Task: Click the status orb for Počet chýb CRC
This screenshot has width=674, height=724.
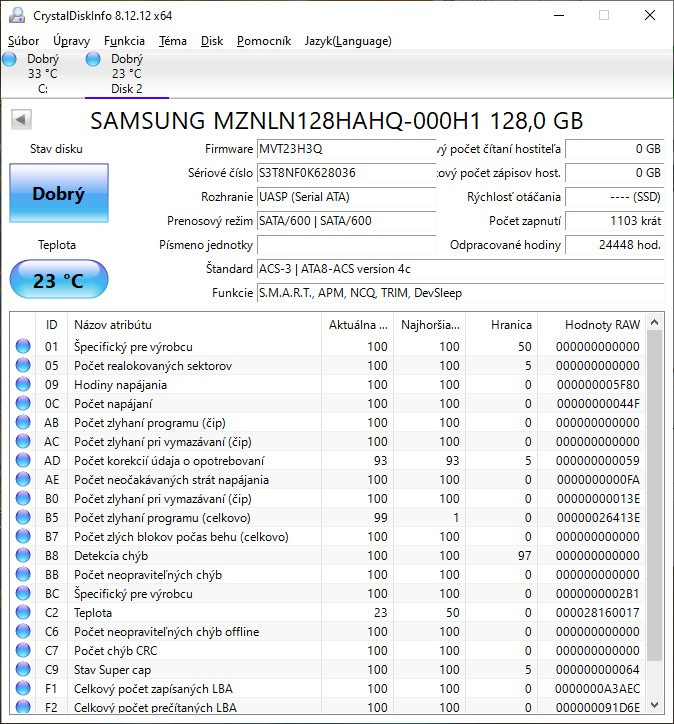Action: click(x=23, y=650)
